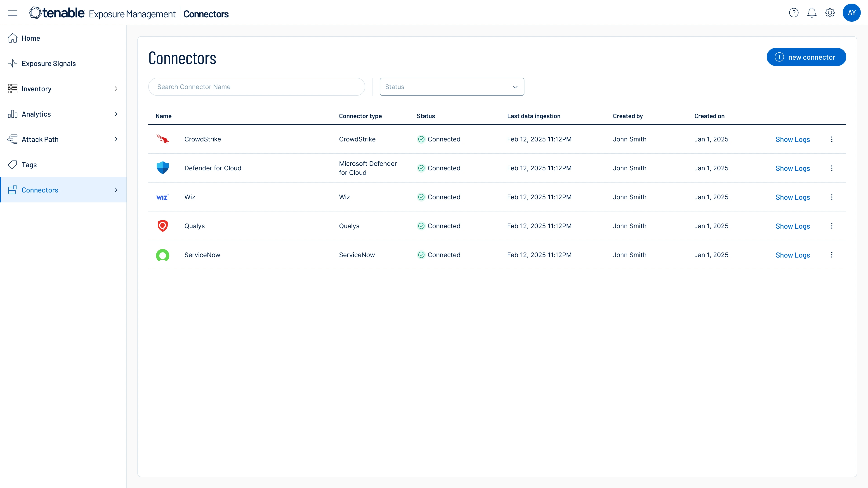Click the Home house icon

pyautogui.click(x=12, y=38)
